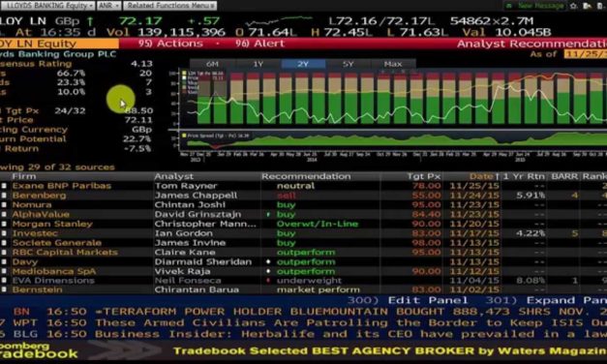
Task: Select the 2Y chart range tab
Action: 303,64
